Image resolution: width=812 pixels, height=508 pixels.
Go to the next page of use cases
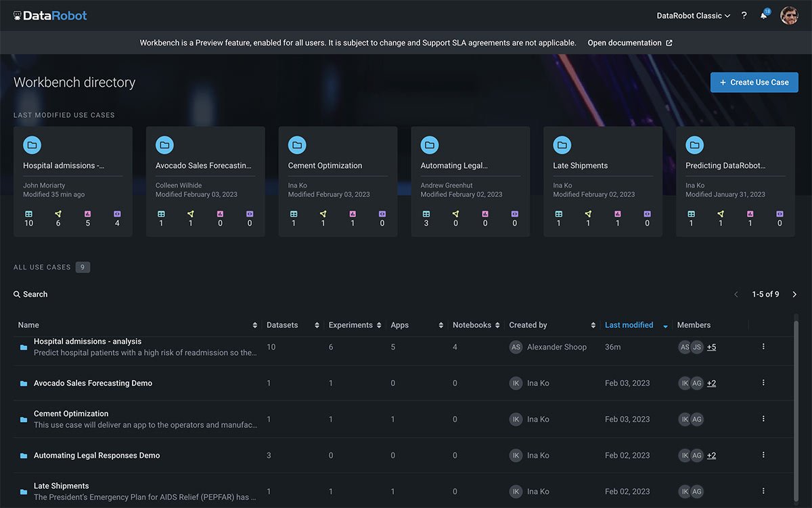coord(794,294)
